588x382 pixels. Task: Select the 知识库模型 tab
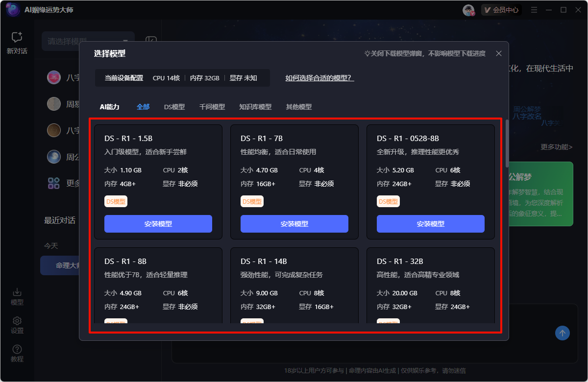coord(255,107)
